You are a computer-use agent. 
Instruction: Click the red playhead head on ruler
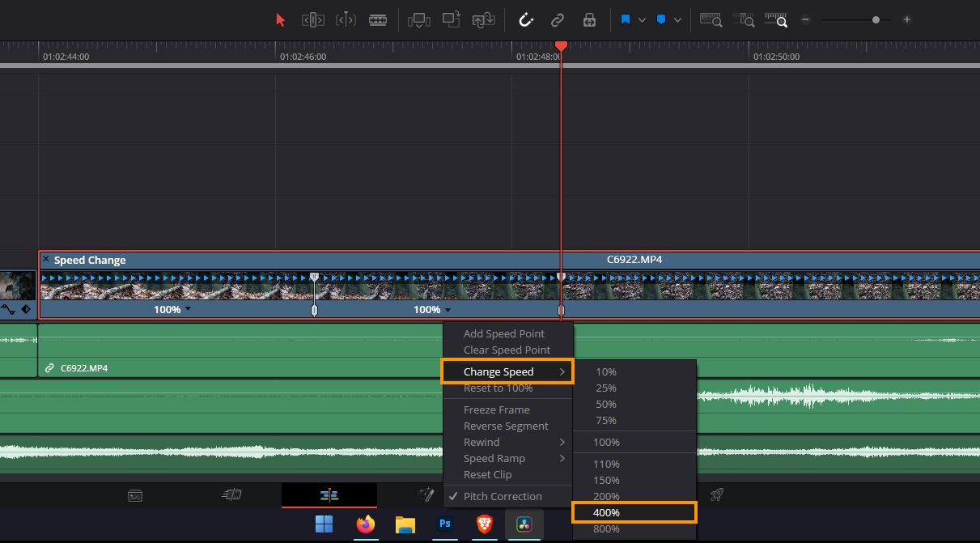[561, 46]
